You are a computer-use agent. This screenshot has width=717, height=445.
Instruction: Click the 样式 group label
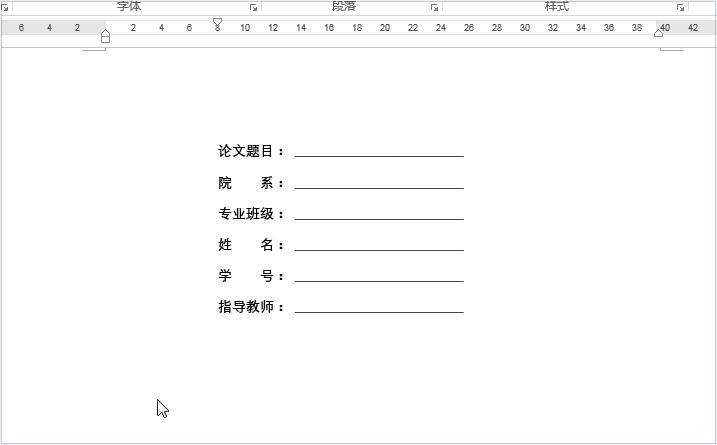pyautogui.click(x=556, y=6)
